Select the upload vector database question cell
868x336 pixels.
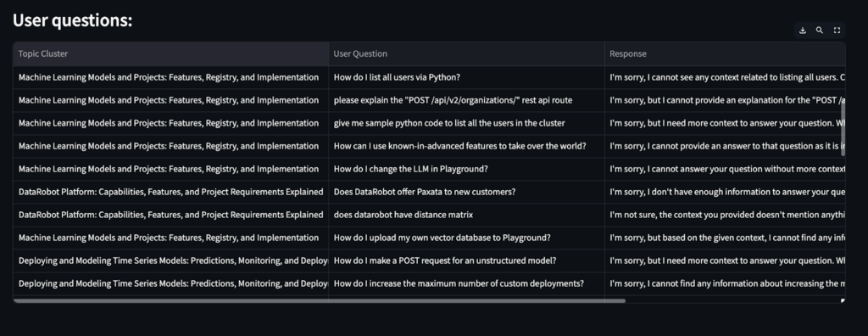[x=467, y=238]
